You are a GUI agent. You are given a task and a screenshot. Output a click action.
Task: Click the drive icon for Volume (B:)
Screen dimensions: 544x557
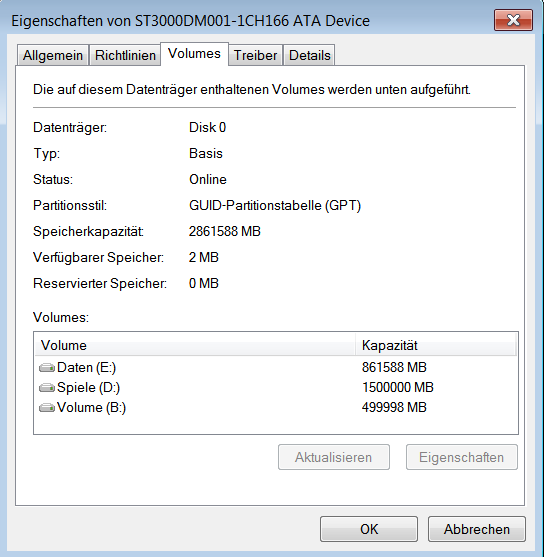point(47,407)
